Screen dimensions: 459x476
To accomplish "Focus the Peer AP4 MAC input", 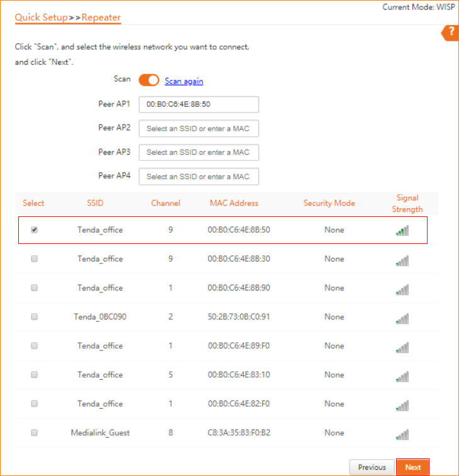I will pyautogui.click(x=199, y=177).
